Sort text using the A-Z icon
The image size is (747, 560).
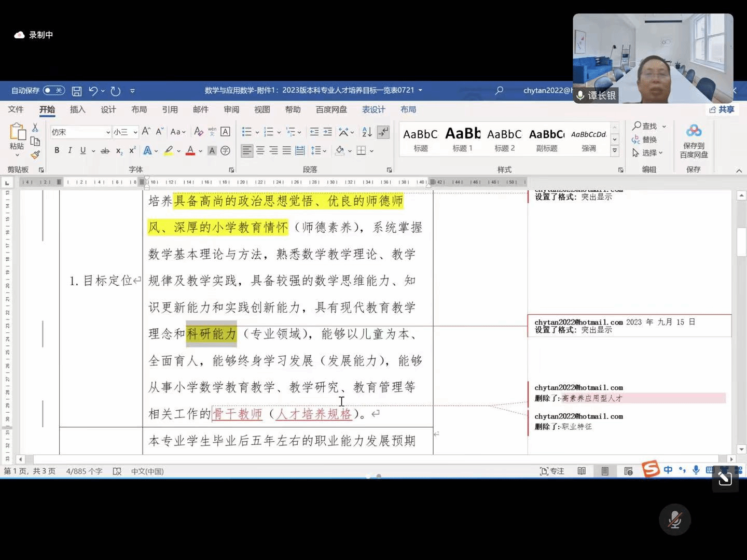pos(367,132)
